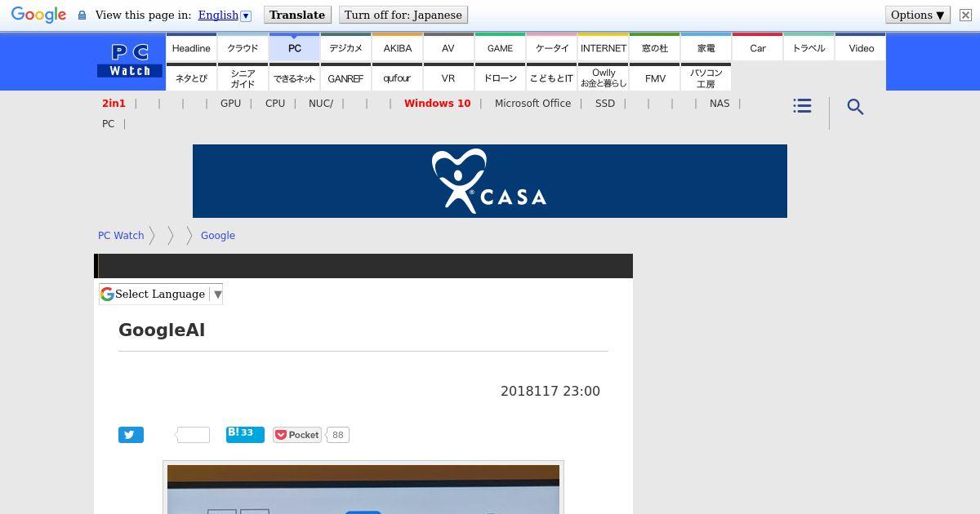Save article with Pocket button
This screenshot has width=980, height=514.
(x=297, y=435)
